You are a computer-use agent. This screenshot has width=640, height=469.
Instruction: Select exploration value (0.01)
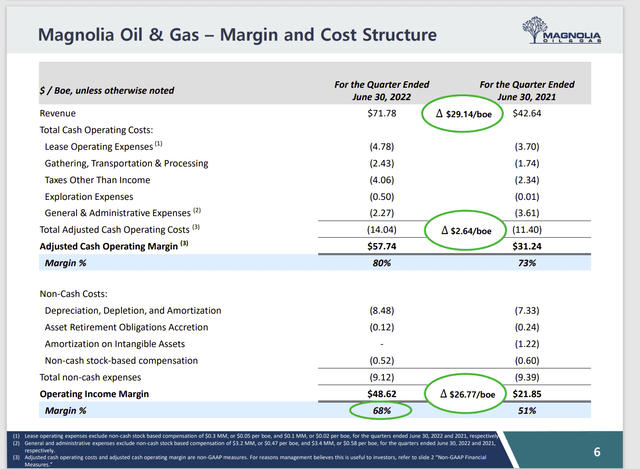pyautogui.click(x=527, y=197)
